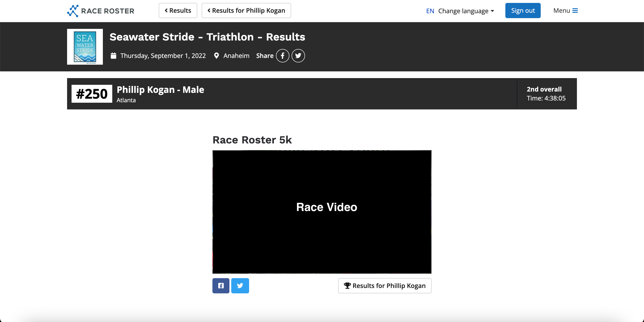The image size is (644, 322).
Task: Click the Race Roster logo
Action: tap(100, 11)
